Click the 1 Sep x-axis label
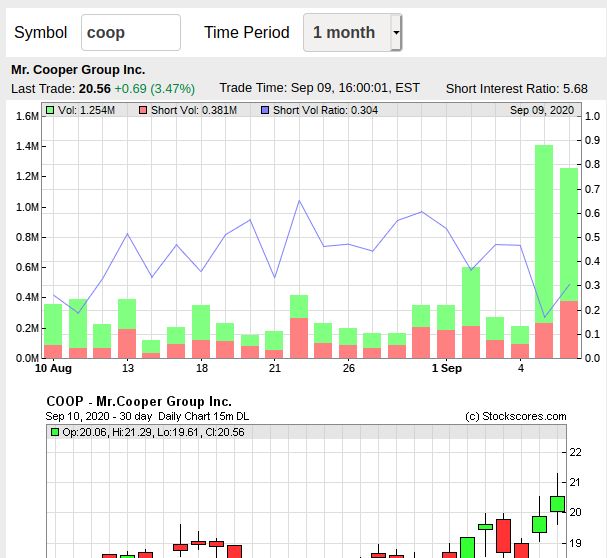Viewport: 607px width, 558px height. [x=447, y=368]
